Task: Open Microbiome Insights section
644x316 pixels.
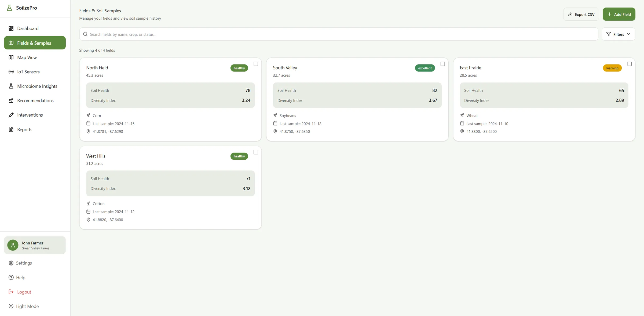Action: click(35, 86)
